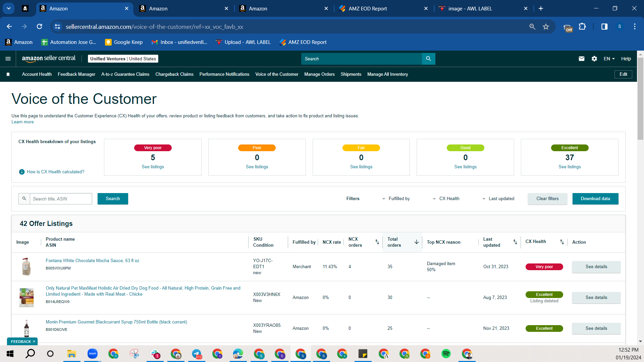Image resolution: width=644 pixels, height=362 pixels.
Task: Open the EN language dropdown
Action: pos(609,59)
